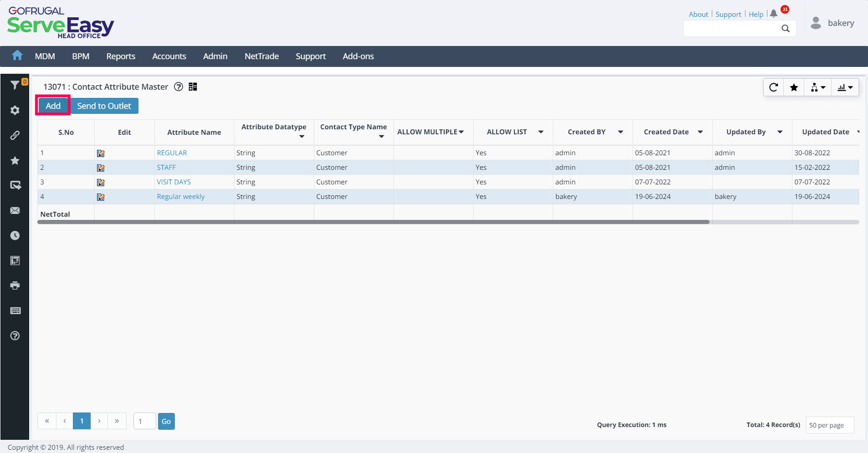Click the settings gear in left sidebar
868x453 pixels.
[x=15, y=110]
